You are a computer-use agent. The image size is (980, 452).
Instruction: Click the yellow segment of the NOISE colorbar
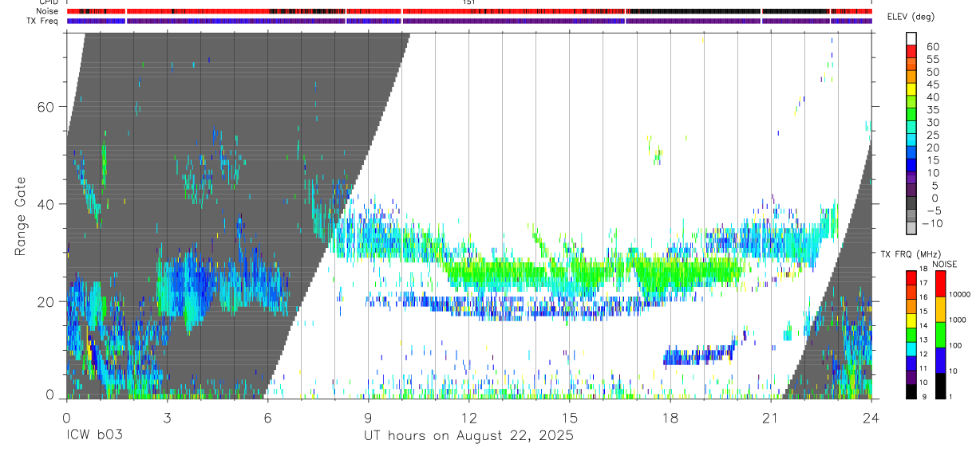940,309
